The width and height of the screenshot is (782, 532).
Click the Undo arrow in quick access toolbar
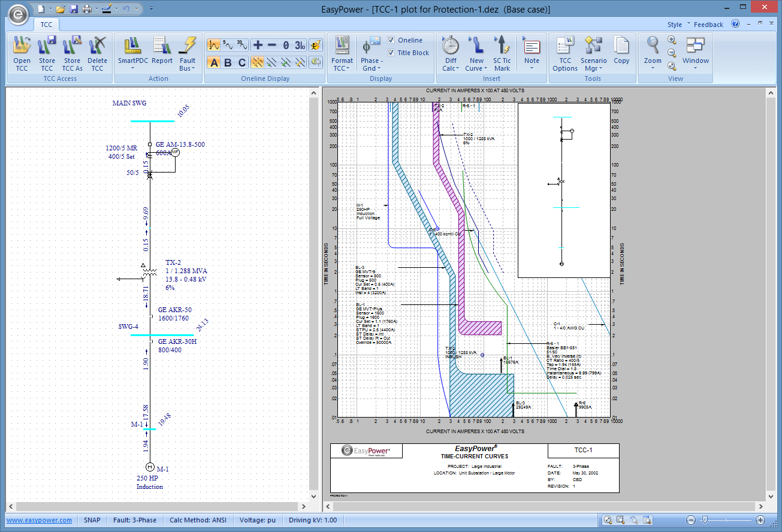(125, 9)
